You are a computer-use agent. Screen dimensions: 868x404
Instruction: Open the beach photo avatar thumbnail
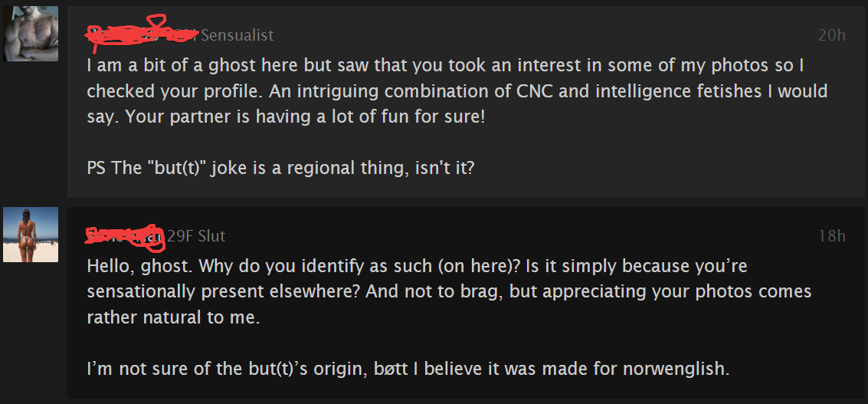tap(31, 235)
